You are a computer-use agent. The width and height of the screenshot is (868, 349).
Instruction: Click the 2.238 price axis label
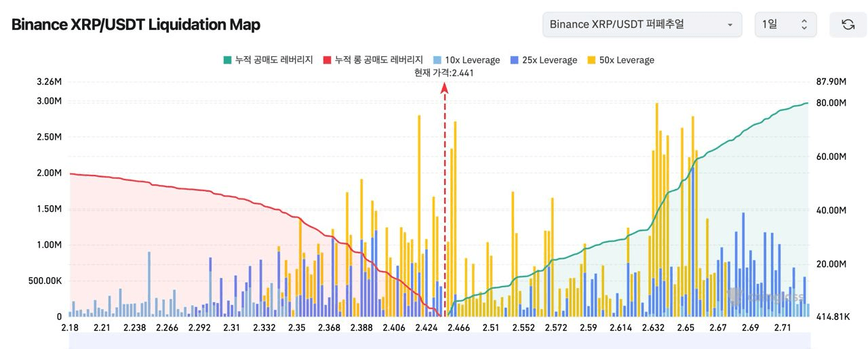pyautogui.click(x=134, y=328)
